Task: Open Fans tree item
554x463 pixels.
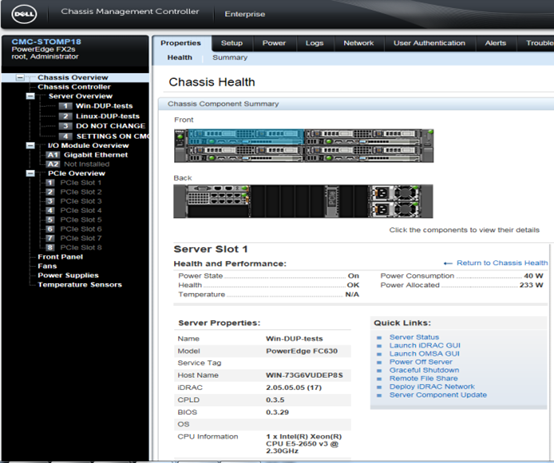Action: click(47, 266)
